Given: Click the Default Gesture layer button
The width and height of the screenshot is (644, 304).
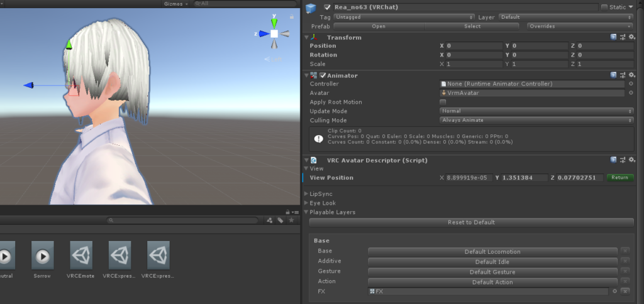Looking at the screenshot, I should click(x=492, y=272).
